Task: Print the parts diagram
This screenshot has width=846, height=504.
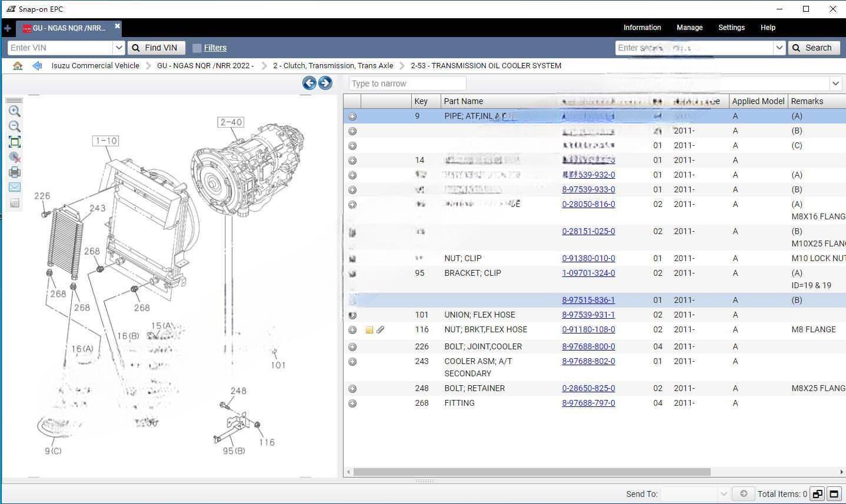Action: click(x=15, y=172)
